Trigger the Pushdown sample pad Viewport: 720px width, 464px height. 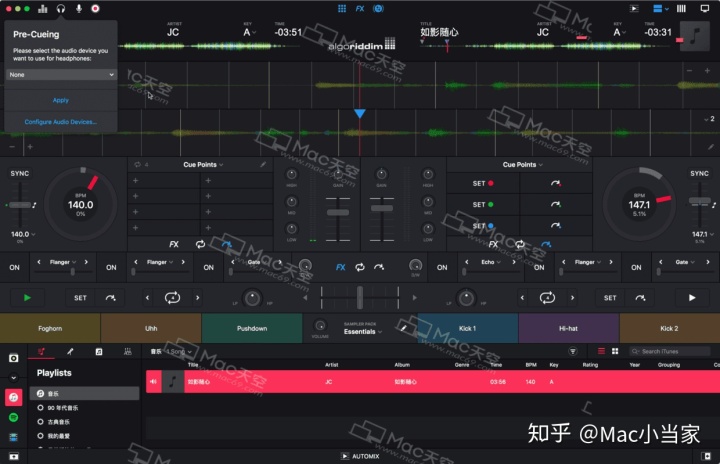pos(252,328)
